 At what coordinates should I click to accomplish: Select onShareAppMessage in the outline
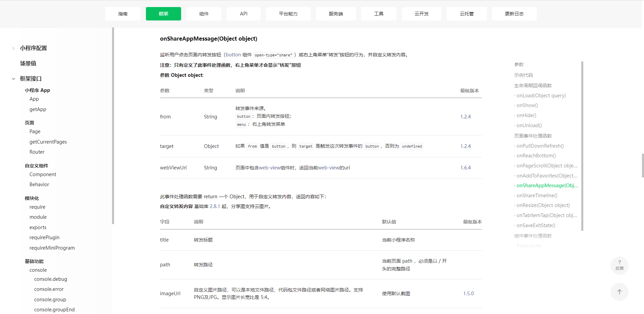(x=547, y=186)
